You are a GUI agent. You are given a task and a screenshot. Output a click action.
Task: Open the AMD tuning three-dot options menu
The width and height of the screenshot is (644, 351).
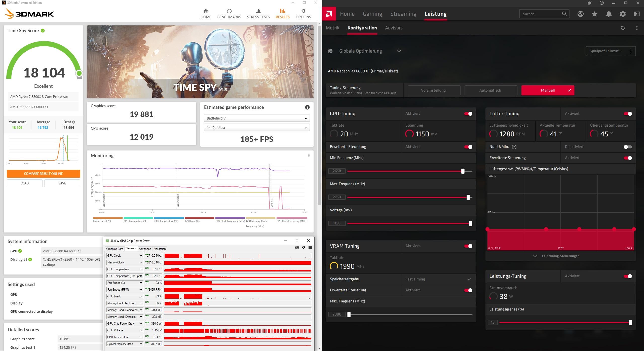(x=637, y=28)
